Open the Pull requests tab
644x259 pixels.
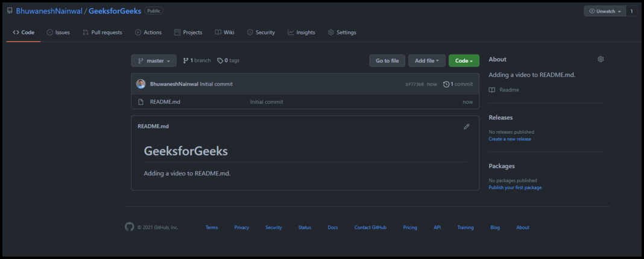103,33
